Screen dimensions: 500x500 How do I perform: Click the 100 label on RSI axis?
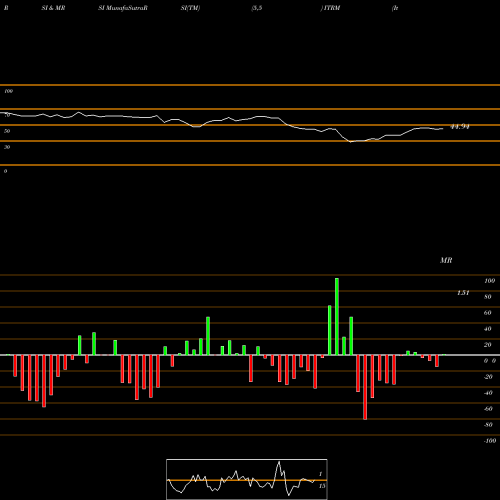coord(8,91)
